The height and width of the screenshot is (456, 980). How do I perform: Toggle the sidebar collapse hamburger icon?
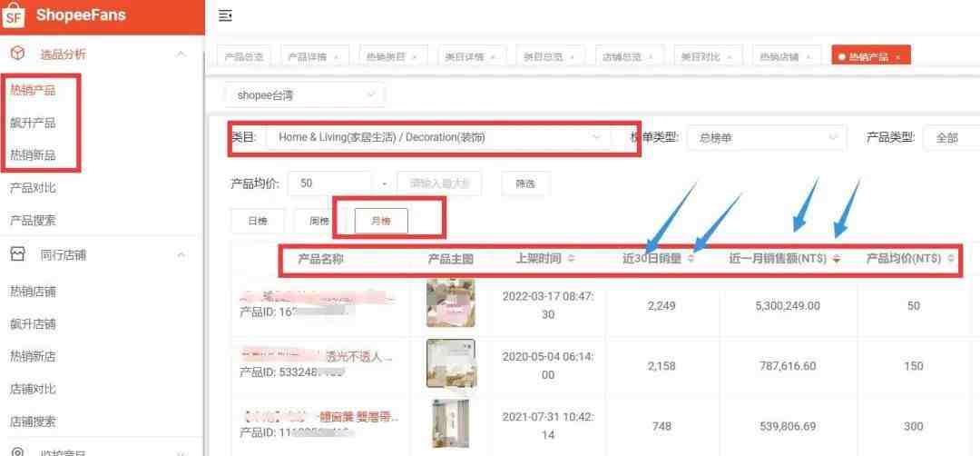click(x=226, y=16)
